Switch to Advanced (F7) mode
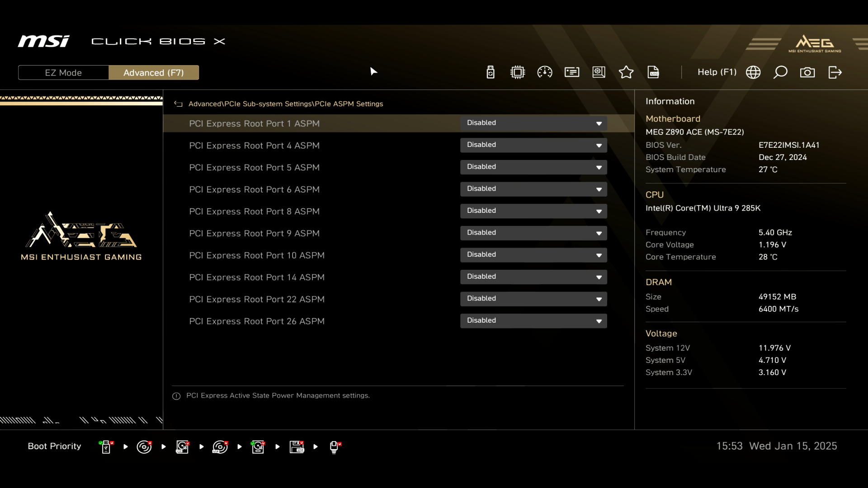868x488 pixels. click(154, 73)
